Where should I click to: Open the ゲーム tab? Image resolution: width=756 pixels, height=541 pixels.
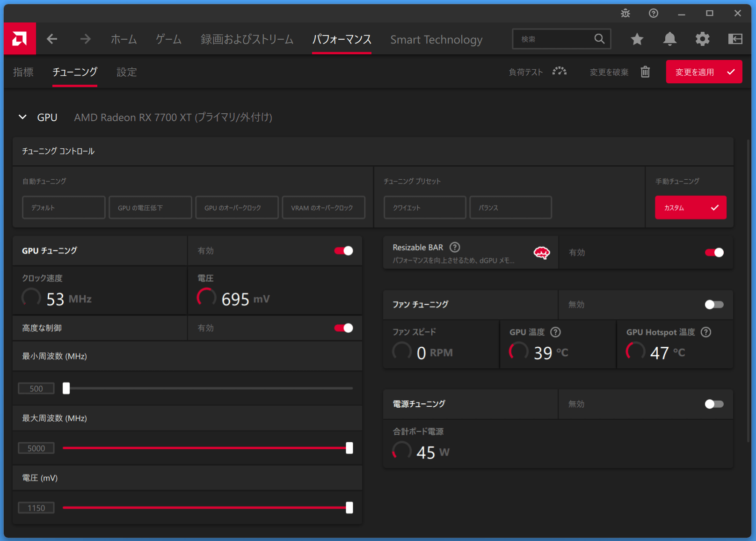(x=168, y=39)
